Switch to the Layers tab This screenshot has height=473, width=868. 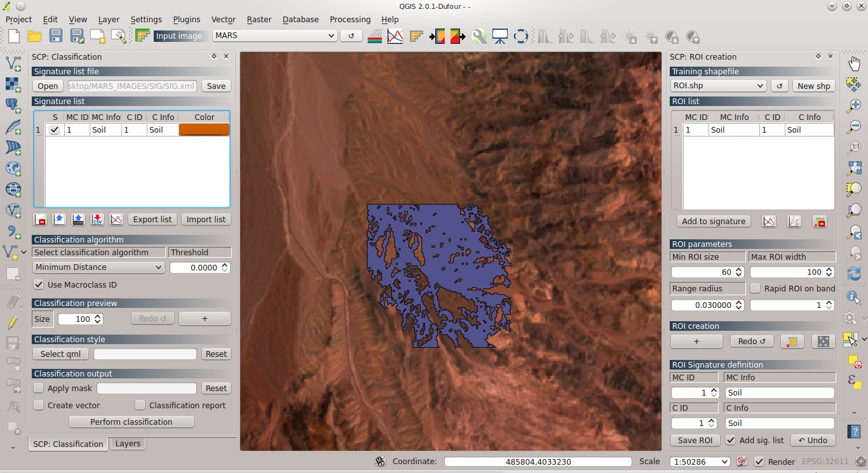127,443
